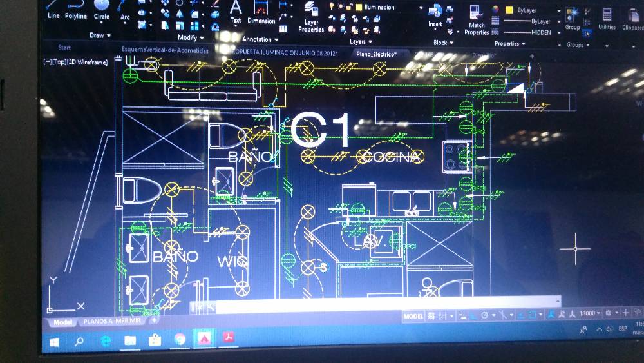Viewport: 644px width, 363px height.
Task: Add a new layout with plus button
Action: [x=154, y=320]
